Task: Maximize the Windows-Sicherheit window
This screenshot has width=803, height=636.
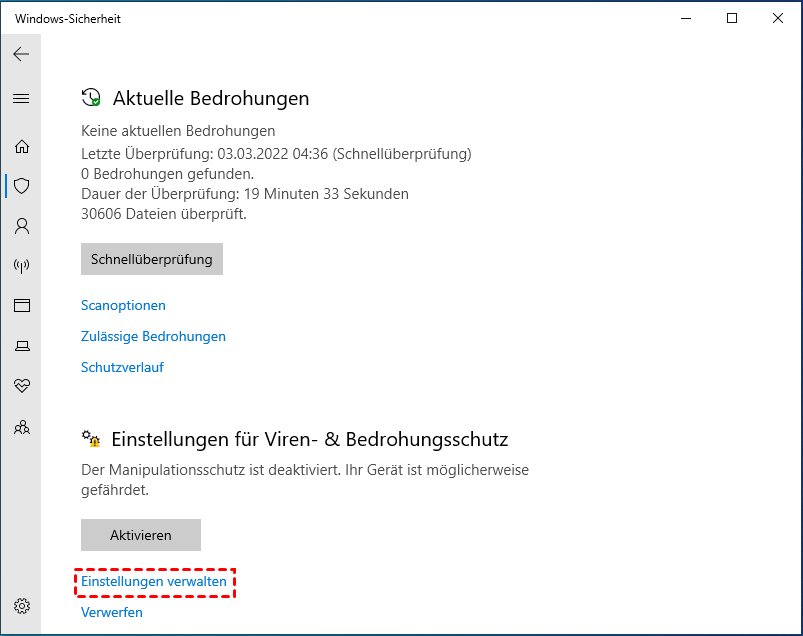Action: (732, 18)
